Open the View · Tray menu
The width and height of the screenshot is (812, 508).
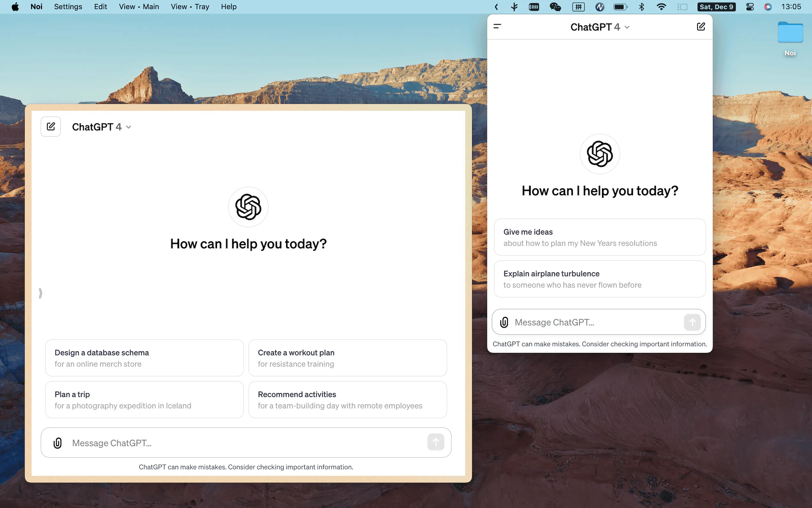coord(190,7)
